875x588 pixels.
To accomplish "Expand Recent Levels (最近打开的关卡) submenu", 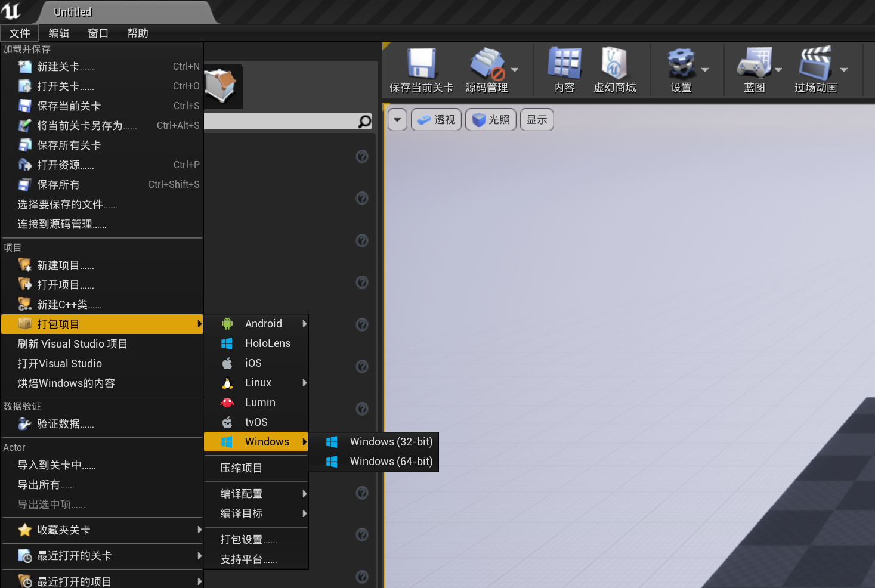I will (102, 556).
